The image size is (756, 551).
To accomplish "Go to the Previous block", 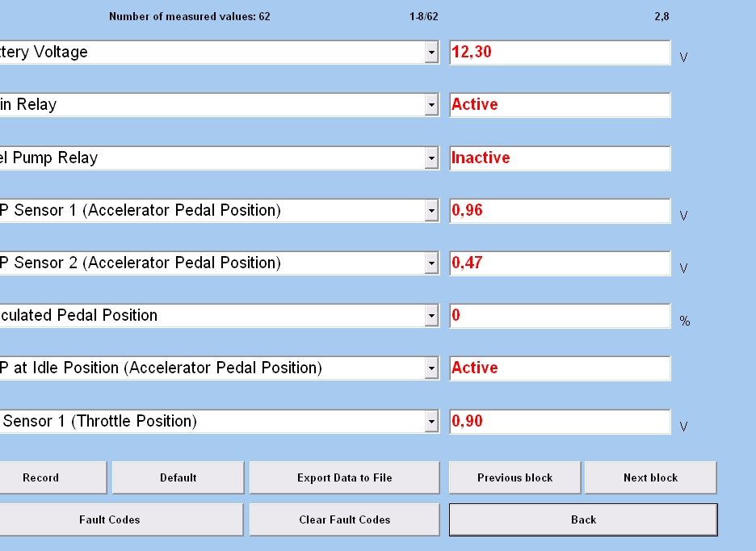I will click(x=515, y=477).
